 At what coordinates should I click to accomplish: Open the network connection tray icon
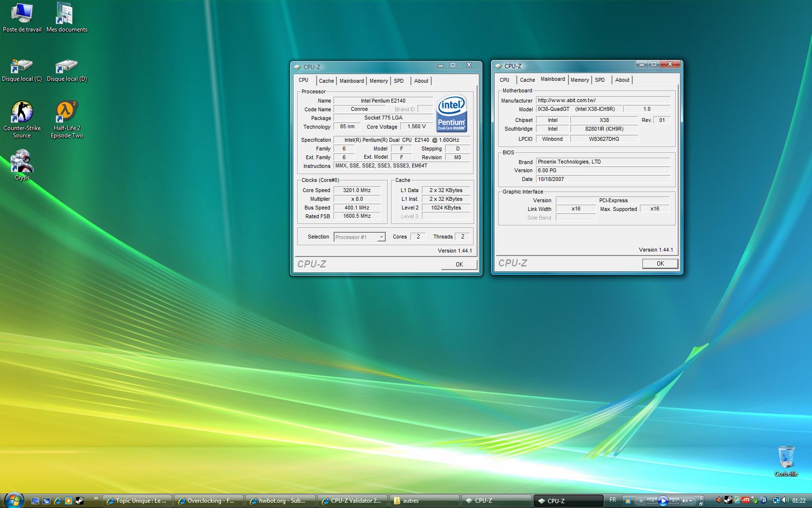[x=776, y=500]
